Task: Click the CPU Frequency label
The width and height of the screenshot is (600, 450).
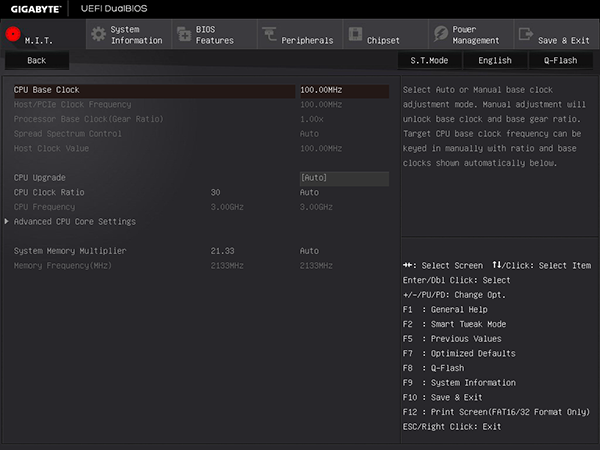Action: 44,207
